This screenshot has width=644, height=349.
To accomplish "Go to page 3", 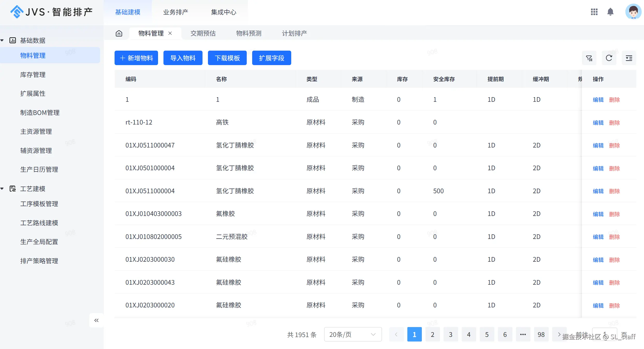I will 451,335.
